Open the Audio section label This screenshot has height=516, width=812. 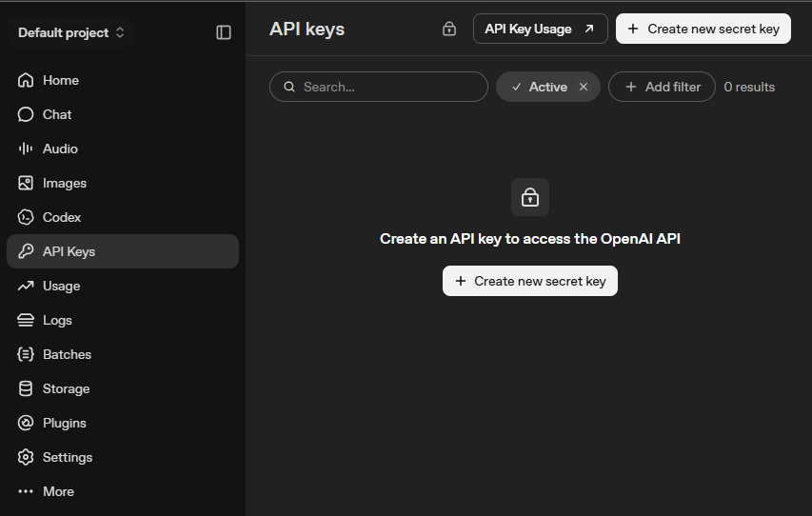(60, 149)
